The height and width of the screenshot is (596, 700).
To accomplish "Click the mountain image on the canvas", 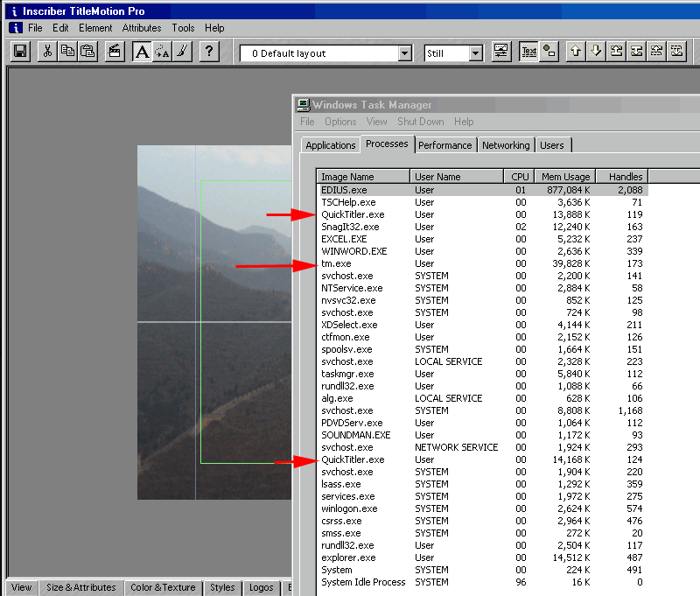I will click(214, 322).
